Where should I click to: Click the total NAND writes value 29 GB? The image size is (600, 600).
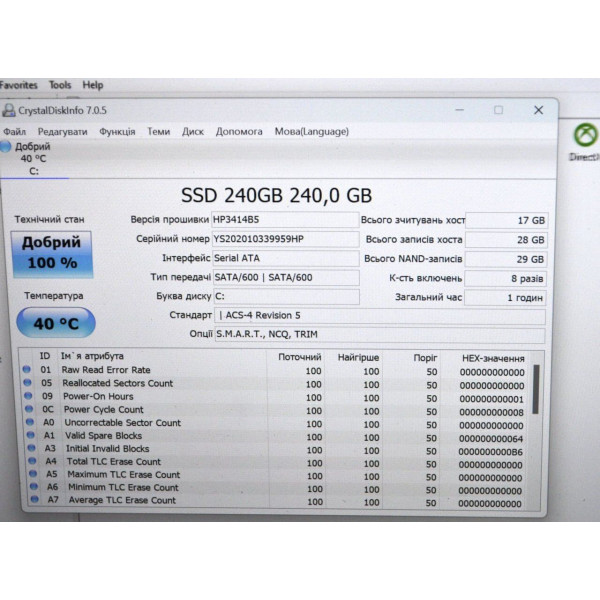pos(505,259)
